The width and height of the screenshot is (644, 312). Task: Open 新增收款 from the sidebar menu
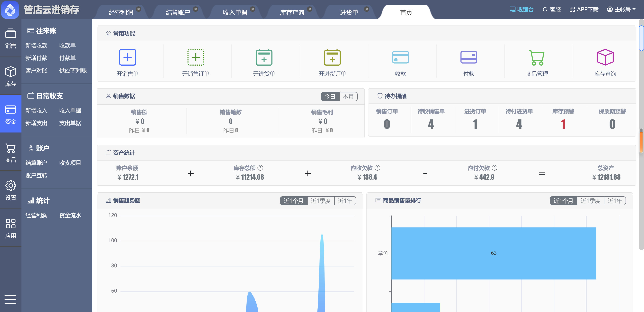pos(36,45)
